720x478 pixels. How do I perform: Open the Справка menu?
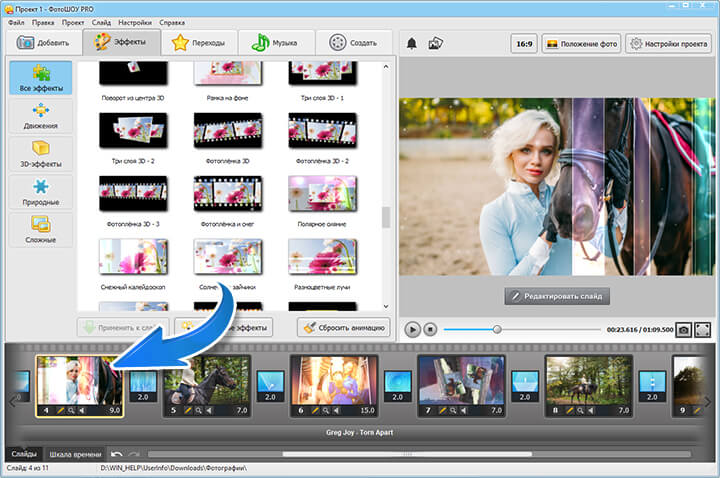click(172, 22)
